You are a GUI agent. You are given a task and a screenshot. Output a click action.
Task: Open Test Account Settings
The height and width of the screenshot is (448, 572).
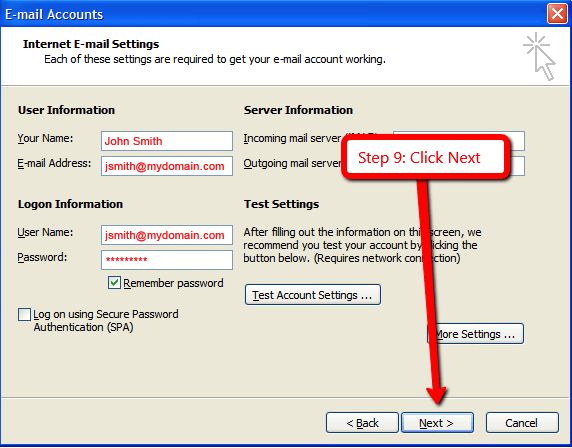[313, 295]
